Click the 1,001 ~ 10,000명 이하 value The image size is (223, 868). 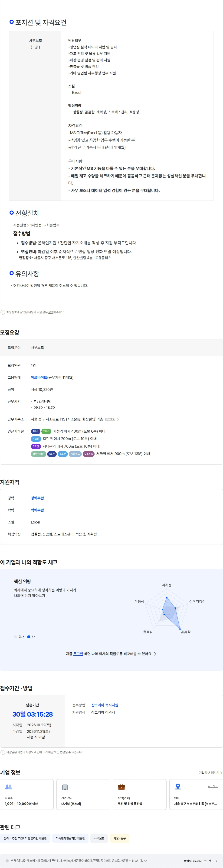point(21,804)
